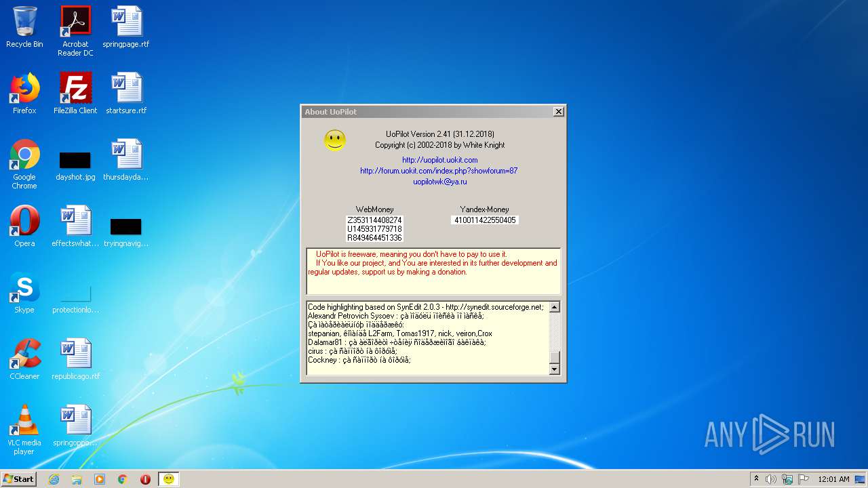Close the About UoPilot dialog
Viewport: 868px width, 488px height.
(x=558, y=112)
